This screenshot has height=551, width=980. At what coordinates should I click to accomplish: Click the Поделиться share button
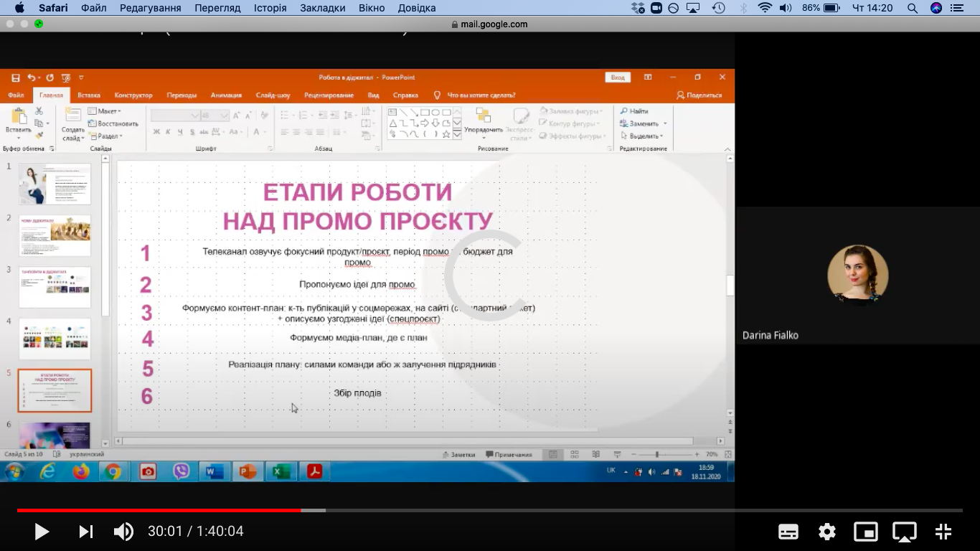point(699,95)
